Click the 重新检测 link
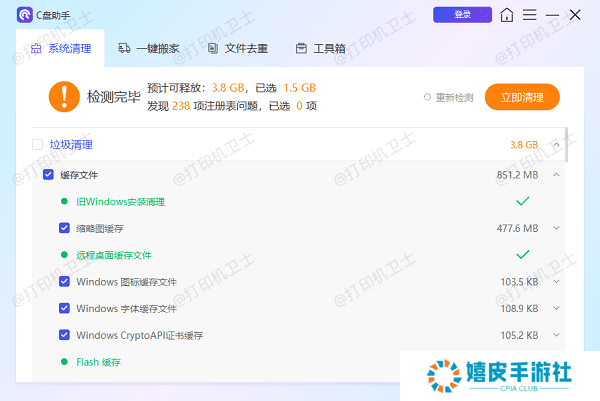600x401 pixels. tap(454, 98)
